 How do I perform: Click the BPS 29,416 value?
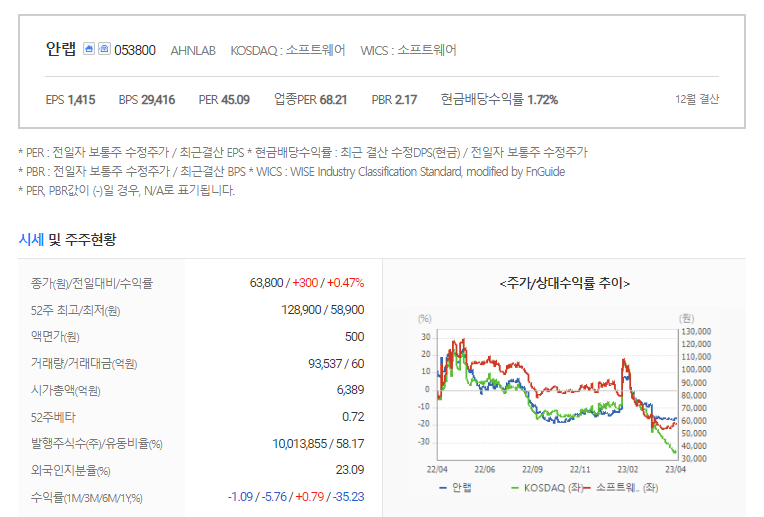point(147,100)
